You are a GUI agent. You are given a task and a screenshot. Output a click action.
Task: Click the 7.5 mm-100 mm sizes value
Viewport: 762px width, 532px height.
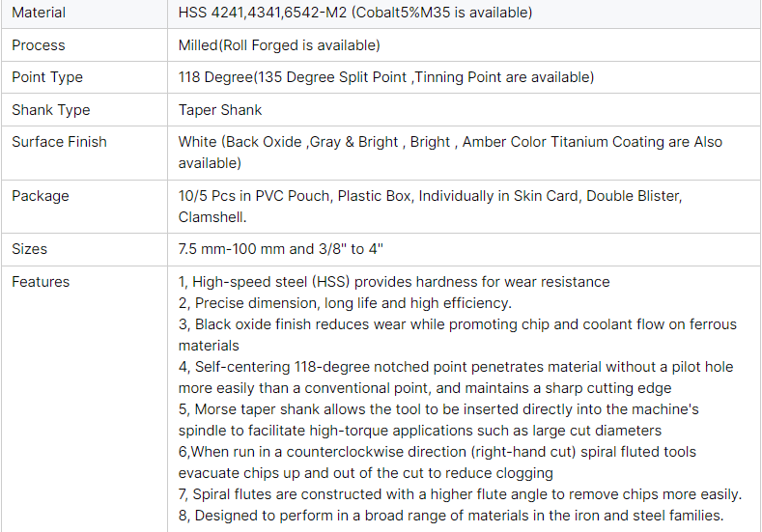[281, 249]
